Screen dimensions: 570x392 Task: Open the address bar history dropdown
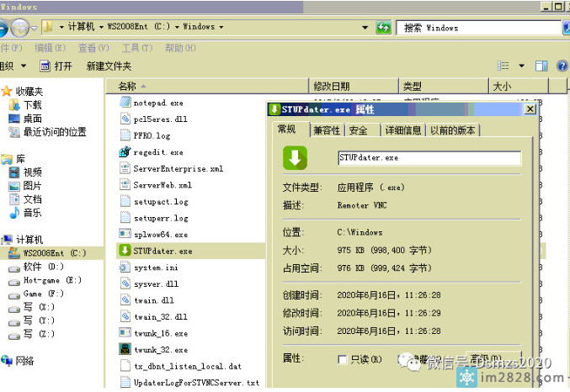coord(365,28)
